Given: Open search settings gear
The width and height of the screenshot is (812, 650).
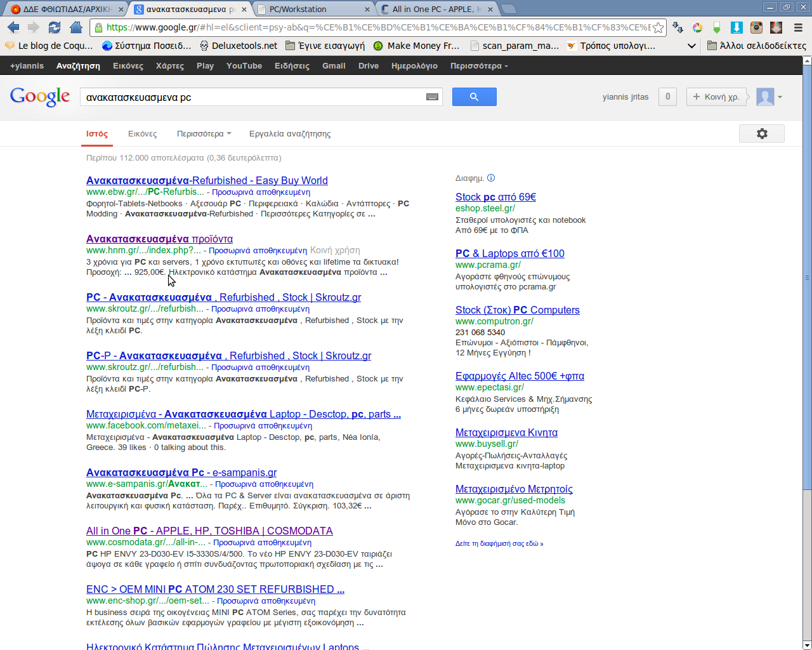Looking at the screenshot, I should click(x=762, y=133).
